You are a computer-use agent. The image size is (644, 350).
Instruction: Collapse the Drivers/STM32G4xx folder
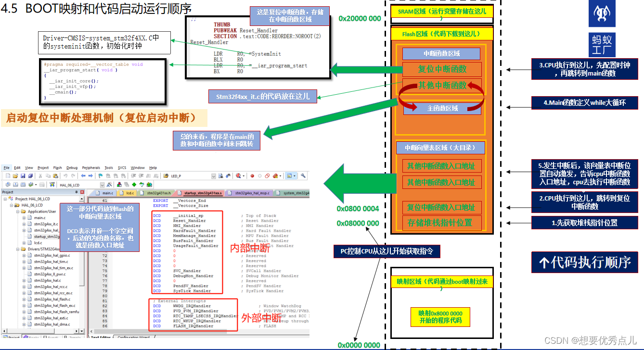click(18, 249)
